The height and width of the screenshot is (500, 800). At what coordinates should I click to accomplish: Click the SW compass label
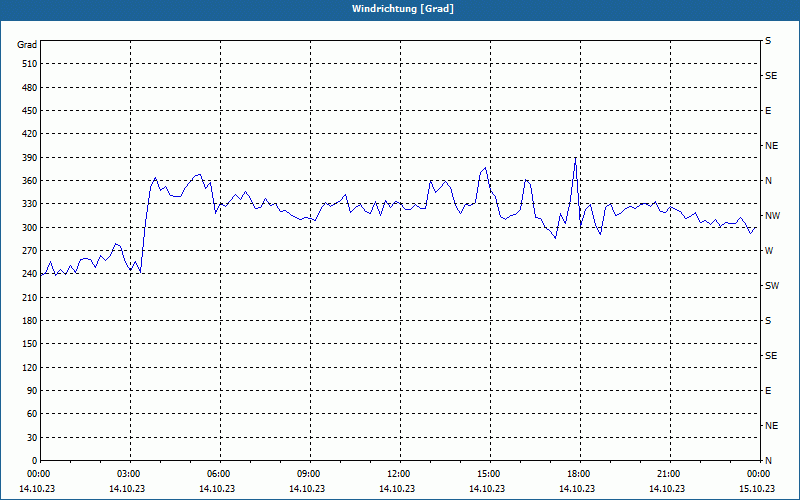coord(772,286)
